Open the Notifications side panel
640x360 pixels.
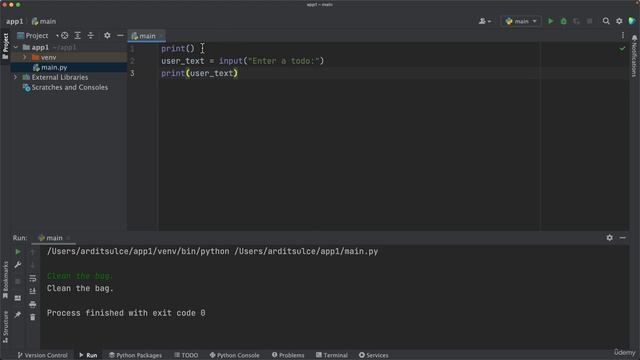tap(634, 56)
